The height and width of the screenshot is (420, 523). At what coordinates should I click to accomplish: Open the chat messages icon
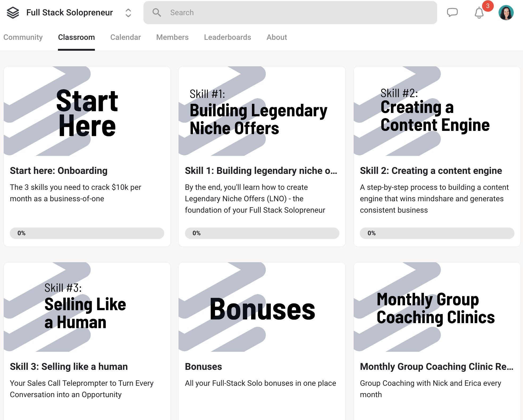pos(452,12)
